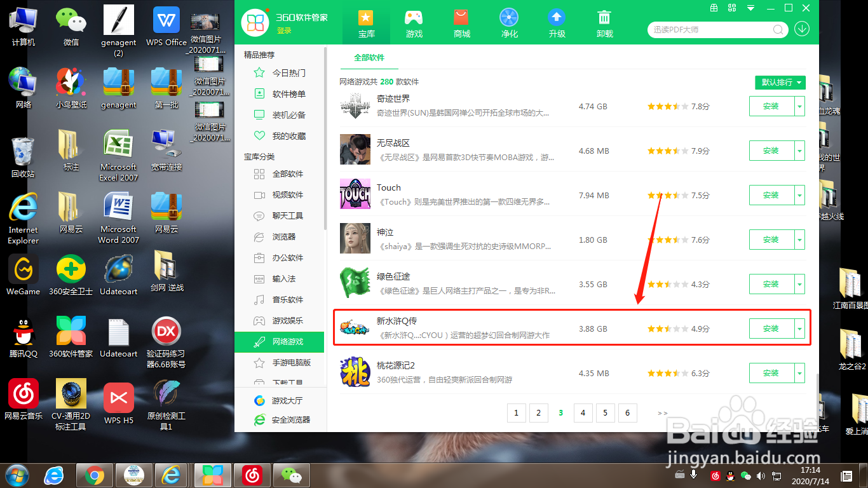Screen dimensions: 868x488
Task: Select 聊天工具 category
Action: 280,216
